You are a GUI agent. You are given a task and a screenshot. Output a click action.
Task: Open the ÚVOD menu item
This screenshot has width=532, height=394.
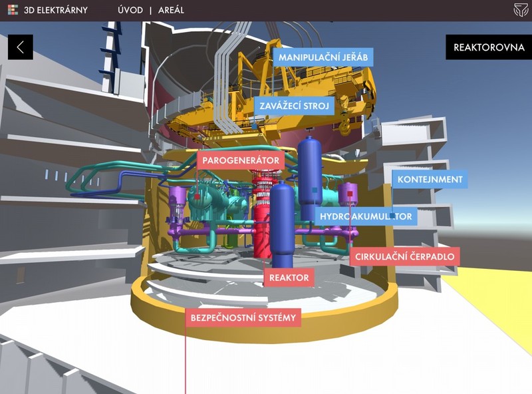(x=130, y=10)
